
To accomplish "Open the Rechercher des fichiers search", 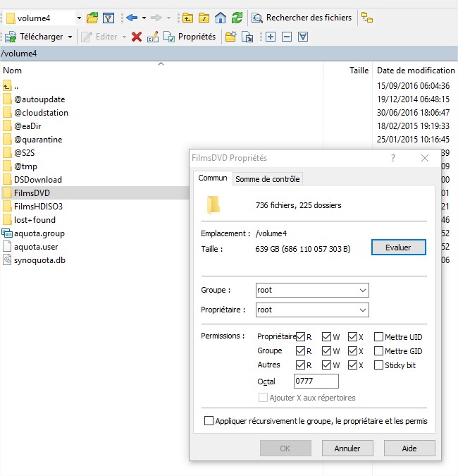I will pos(302,18).
